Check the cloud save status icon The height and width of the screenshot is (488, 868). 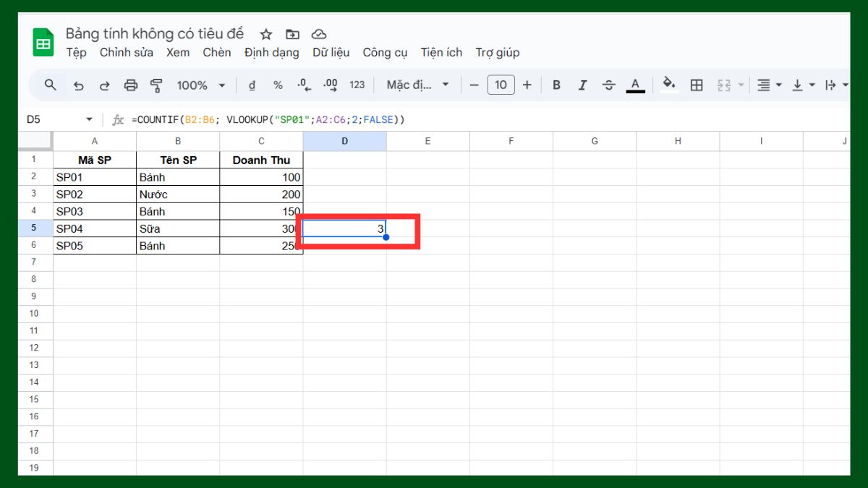point(319,34)
